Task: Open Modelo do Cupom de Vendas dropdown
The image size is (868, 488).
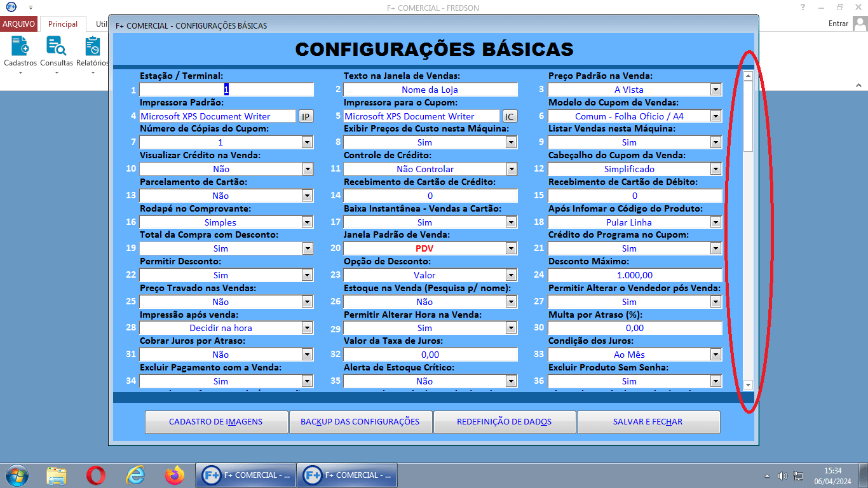Action: click(x=716, y=116)
